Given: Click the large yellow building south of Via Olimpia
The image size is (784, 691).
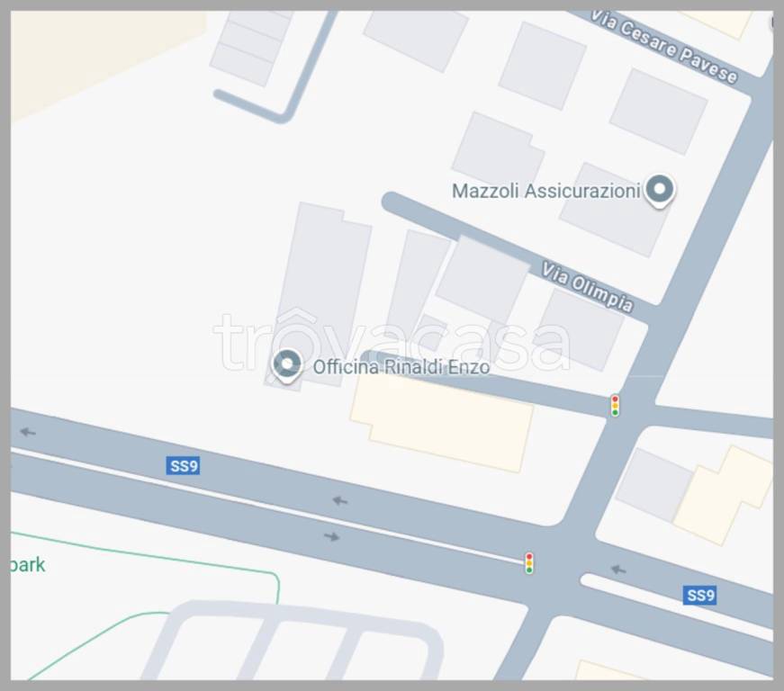Looking at the screenshot, I should 442,422.
